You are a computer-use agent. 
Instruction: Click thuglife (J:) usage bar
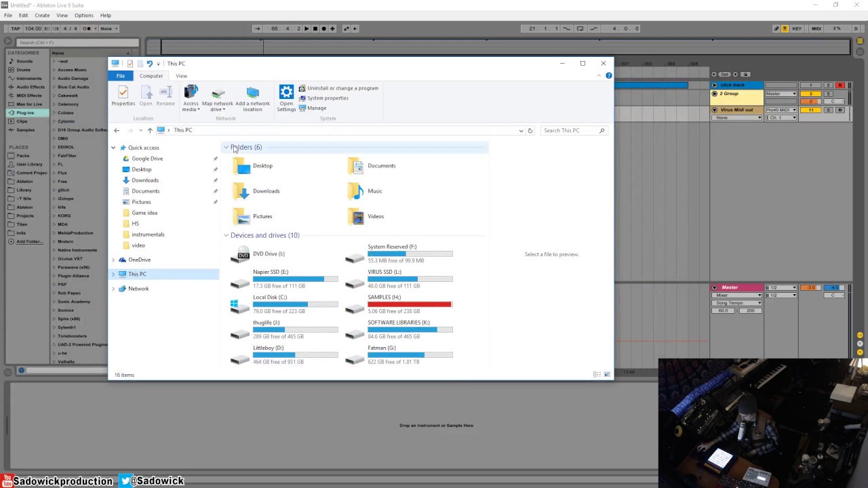tap(296, 330)
